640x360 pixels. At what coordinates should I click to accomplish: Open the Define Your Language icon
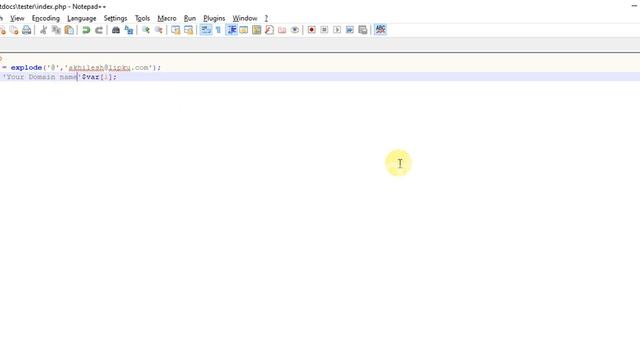pyautogui.click(x=244, y=30)
